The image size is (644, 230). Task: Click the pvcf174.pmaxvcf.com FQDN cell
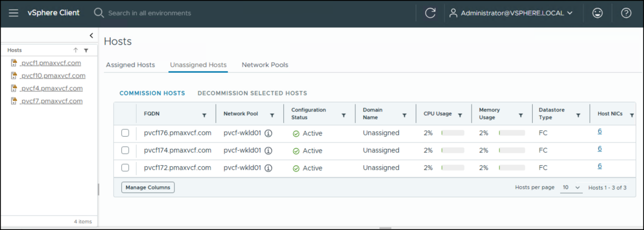pos(178,150)
